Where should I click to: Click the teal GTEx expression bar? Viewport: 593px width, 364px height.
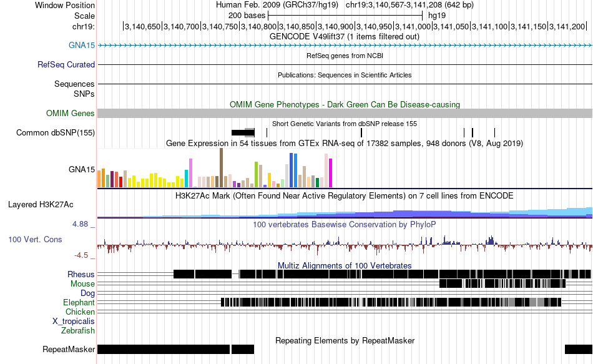click(186, 179)
